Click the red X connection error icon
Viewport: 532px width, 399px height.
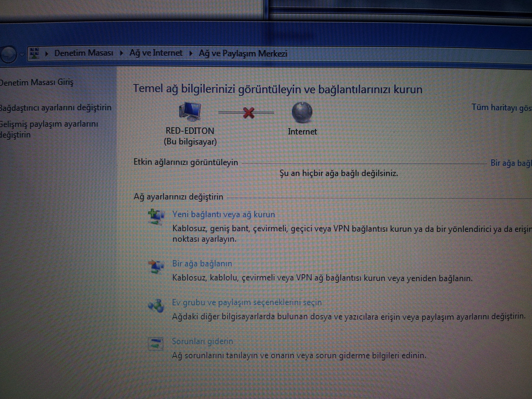249,113
